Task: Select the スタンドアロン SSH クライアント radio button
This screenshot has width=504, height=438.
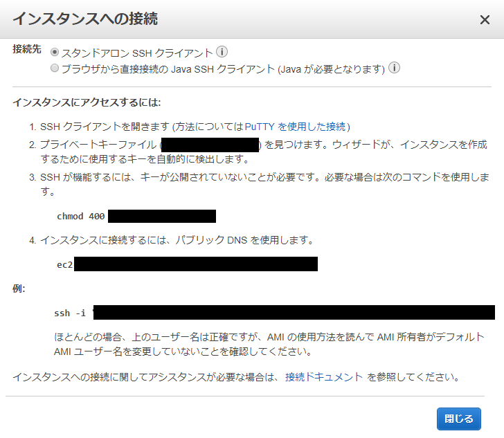Action: click(x=55, y=53)
